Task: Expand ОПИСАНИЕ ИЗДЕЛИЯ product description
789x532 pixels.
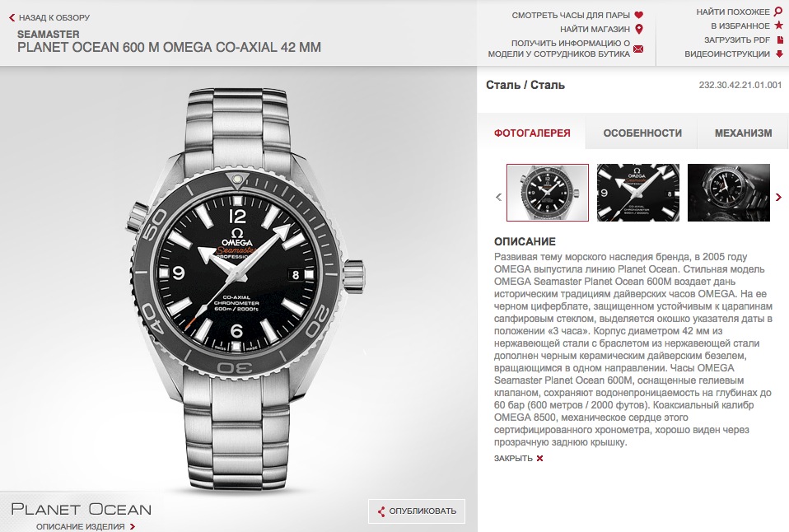Action: click(86, 526)
